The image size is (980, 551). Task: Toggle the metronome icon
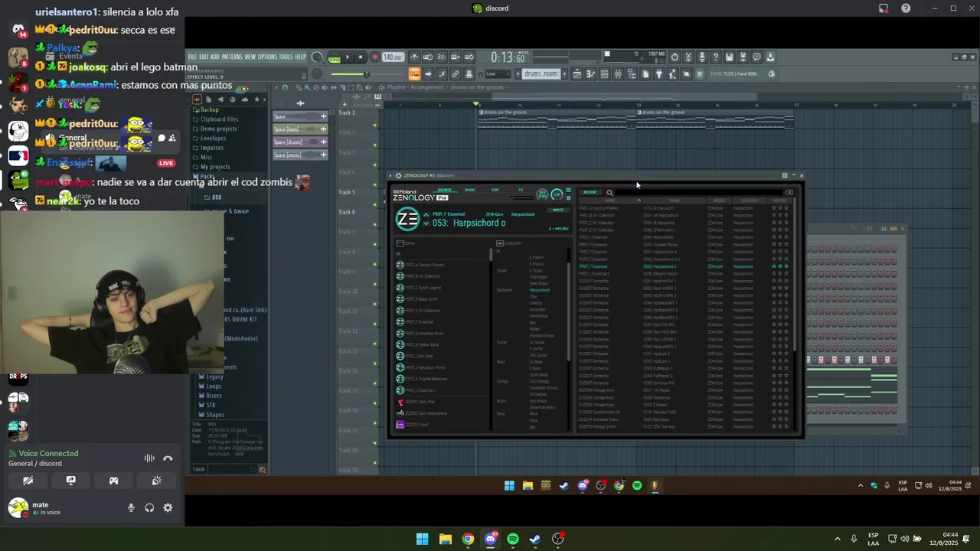click(x=414, y=57)
